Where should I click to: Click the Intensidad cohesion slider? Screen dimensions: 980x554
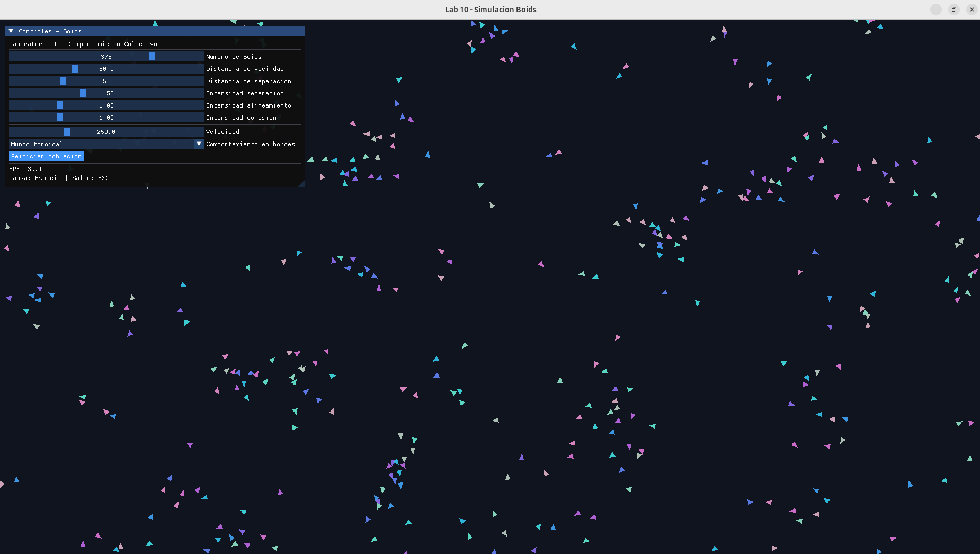106,118
